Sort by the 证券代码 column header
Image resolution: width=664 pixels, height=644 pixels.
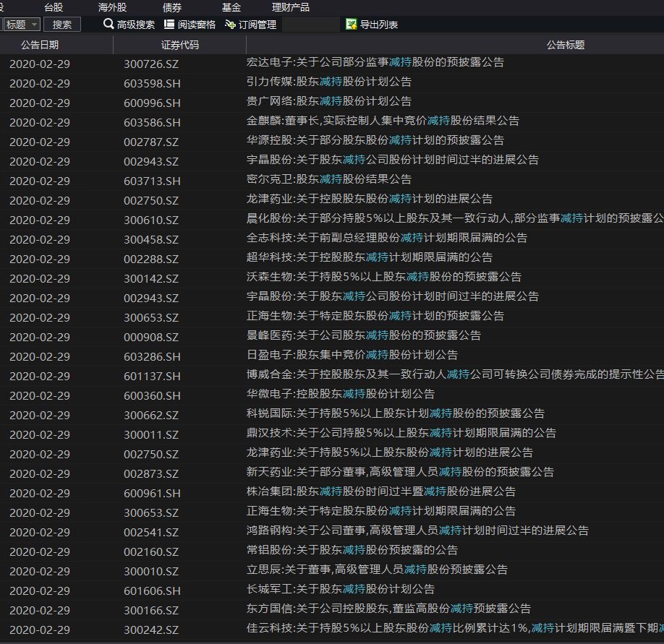pos(179,45)
